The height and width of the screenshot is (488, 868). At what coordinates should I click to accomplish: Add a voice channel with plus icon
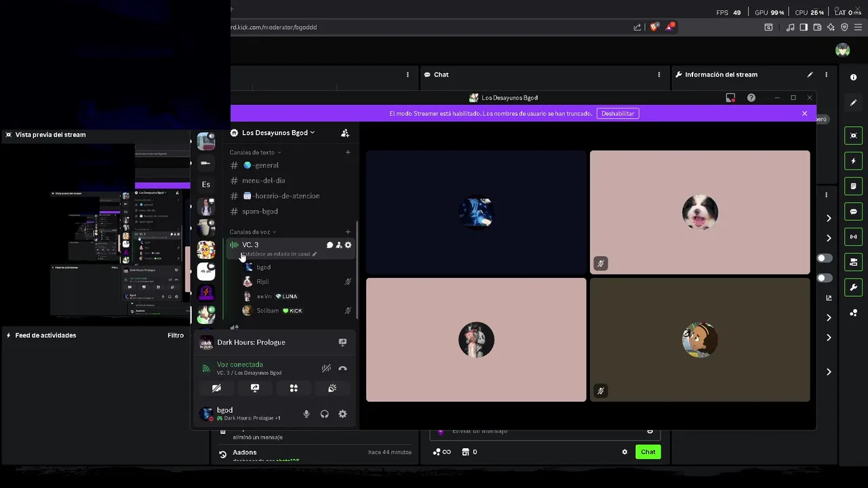(x=348, y=232)
